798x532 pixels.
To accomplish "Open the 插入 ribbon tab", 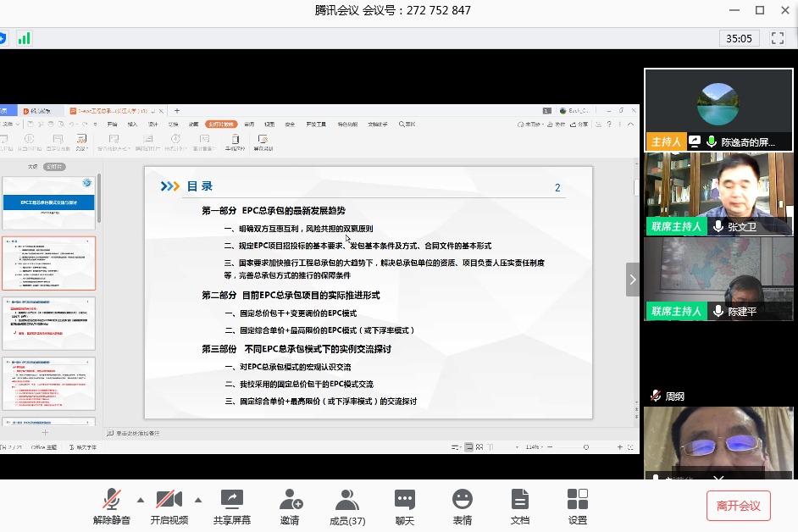I will (132, 125).
